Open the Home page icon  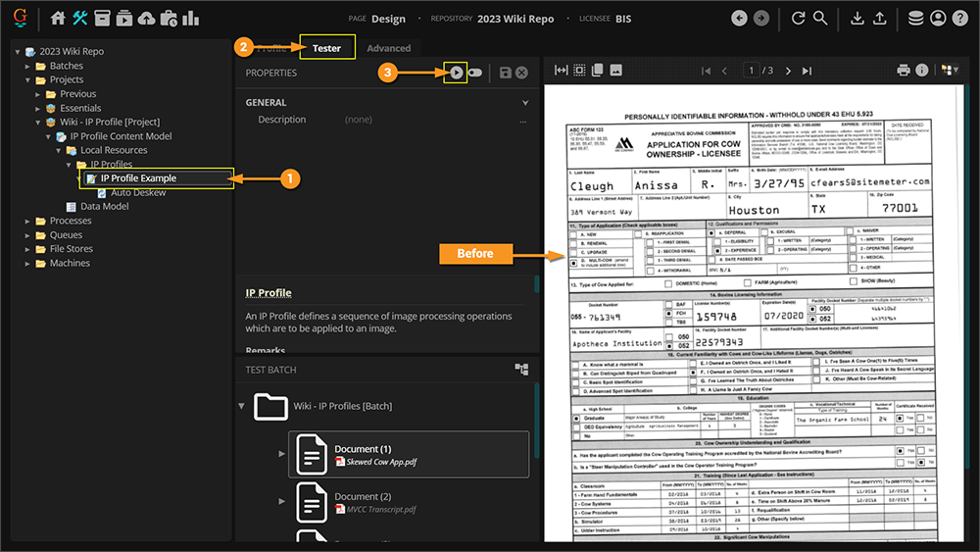pyautogui.click(x=58, y=19)
